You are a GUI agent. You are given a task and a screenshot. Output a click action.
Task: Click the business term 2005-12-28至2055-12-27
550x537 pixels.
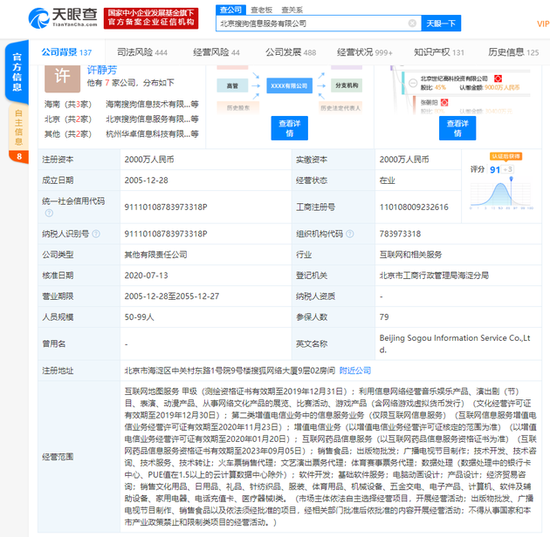click(x=172, y=296)
